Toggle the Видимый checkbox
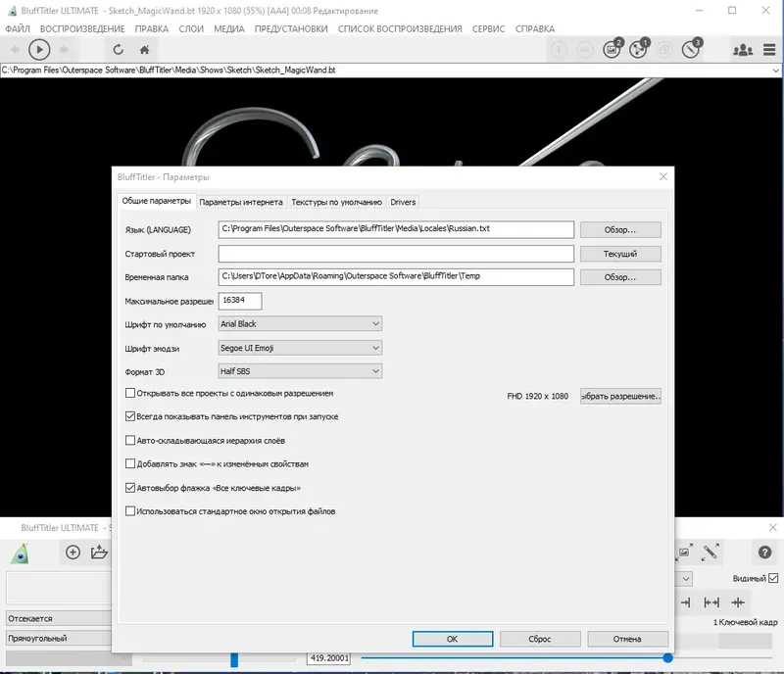Image resolution: width=784 pixels, height=674 pixels. [x=773, y=578]
